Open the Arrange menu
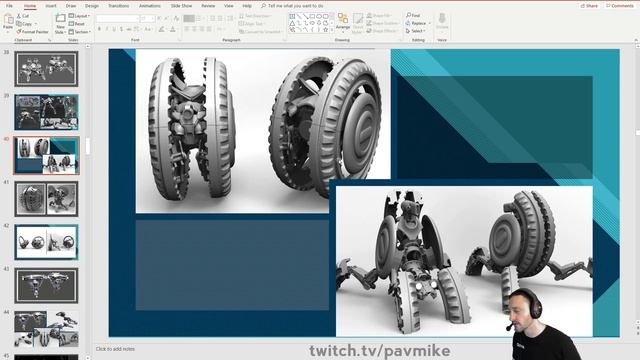This screenshot has width=640, height=360. (343, 22)
